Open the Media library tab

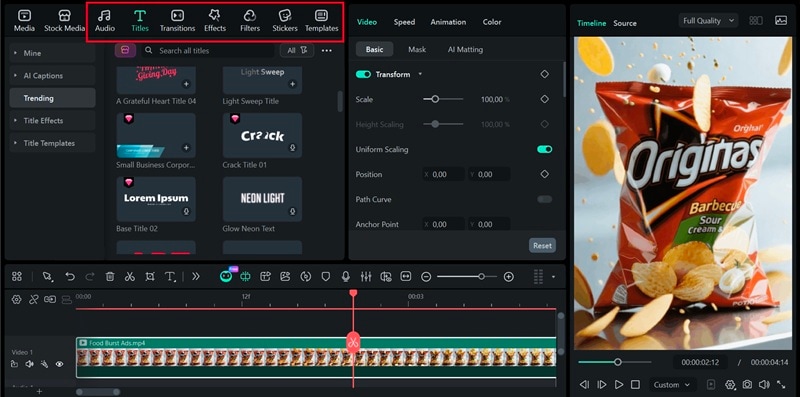coord(24,21)
